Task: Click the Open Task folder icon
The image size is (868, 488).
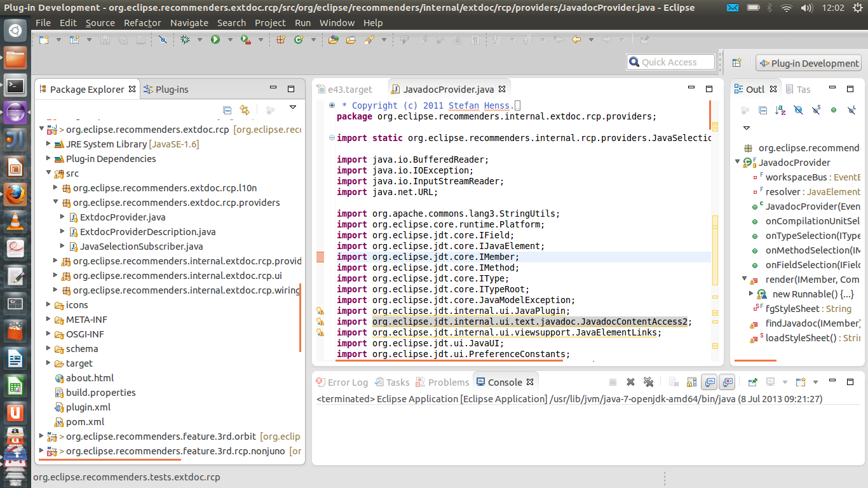Action: click(x=351, y=39)
